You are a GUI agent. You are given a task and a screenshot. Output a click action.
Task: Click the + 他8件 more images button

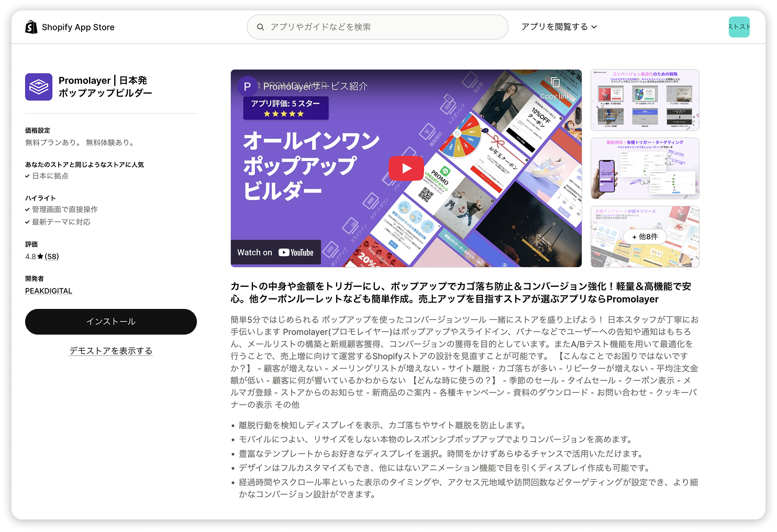point(645,237)
